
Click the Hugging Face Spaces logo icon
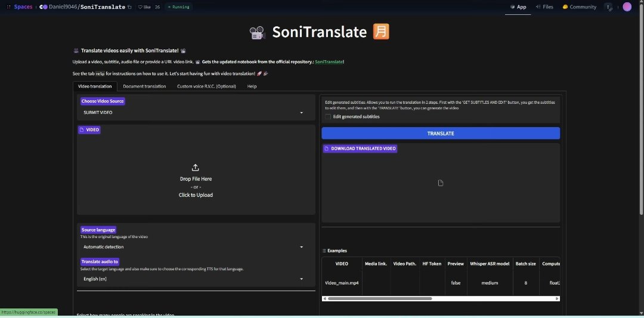coord(8,7)
